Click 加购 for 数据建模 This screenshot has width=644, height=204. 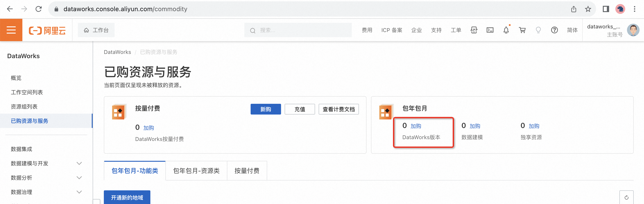click(475, 126)
